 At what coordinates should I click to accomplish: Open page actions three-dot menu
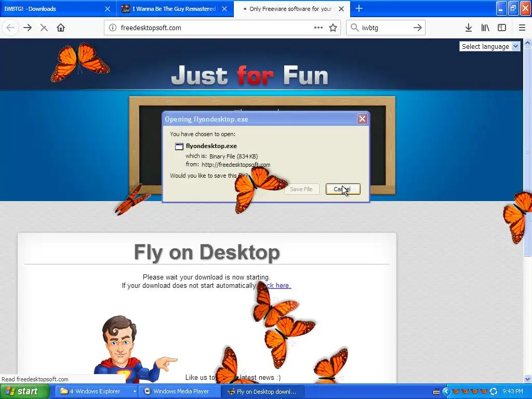[x=318, y=28]
